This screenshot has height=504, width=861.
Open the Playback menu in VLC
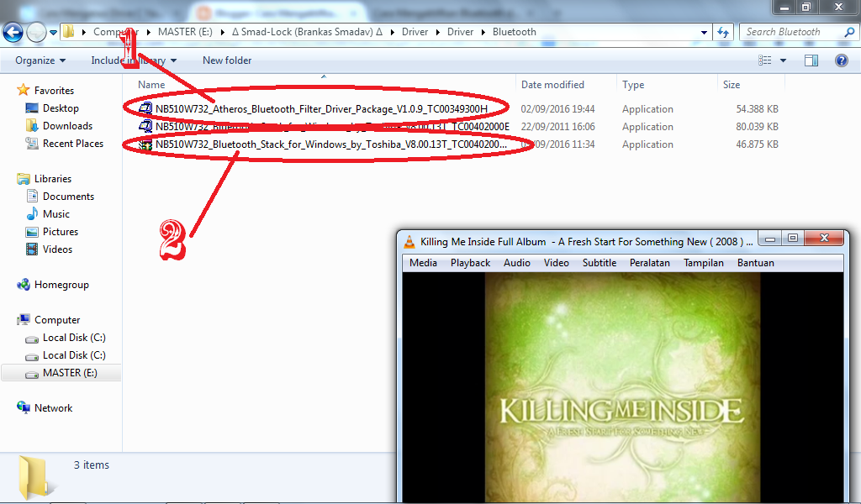[471, 263]
